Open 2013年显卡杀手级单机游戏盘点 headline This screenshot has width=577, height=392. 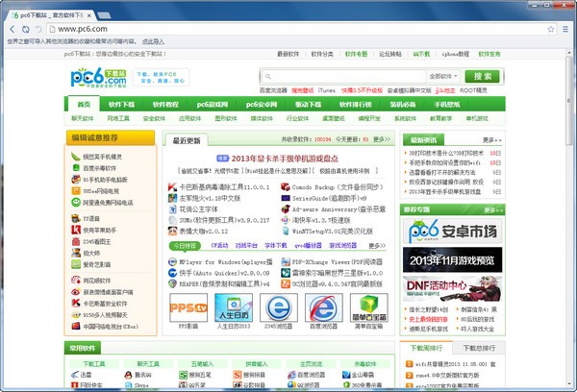pos(285,159)
